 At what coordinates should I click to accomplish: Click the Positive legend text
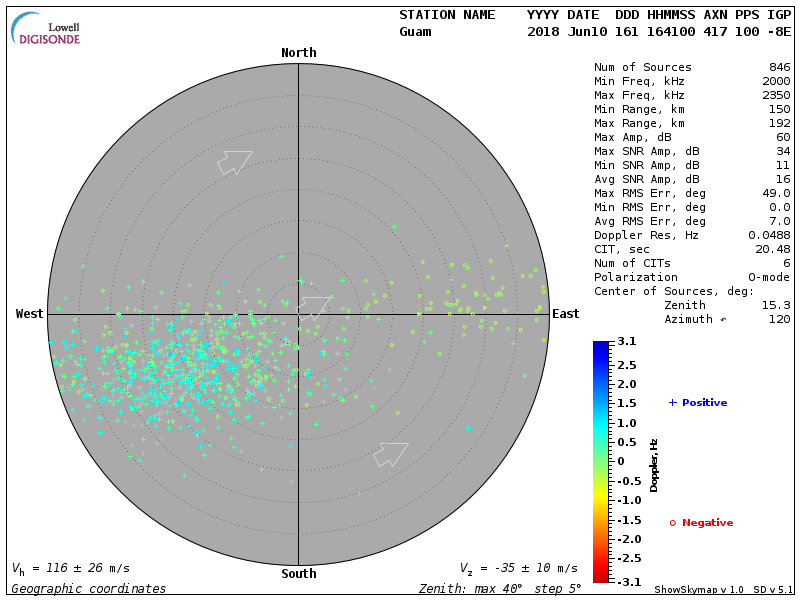click(x=704, y=403)
